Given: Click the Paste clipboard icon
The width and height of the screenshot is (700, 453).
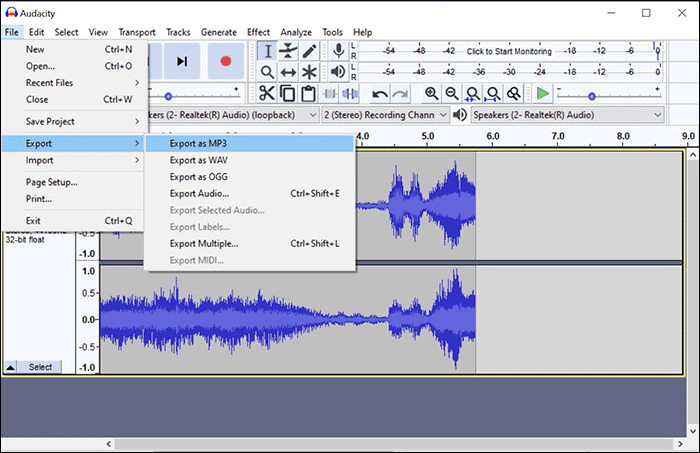Looking at the screenshot, I should click(x=308, y=93).
